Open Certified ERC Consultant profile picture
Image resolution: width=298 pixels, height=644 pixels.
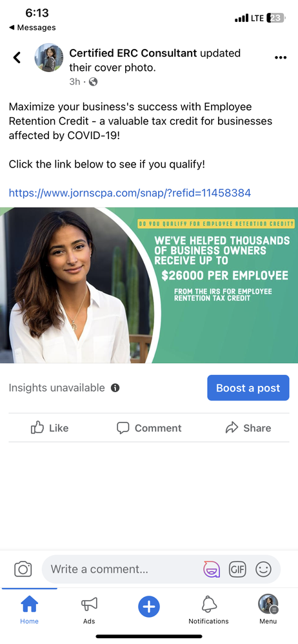pos(48,57)
